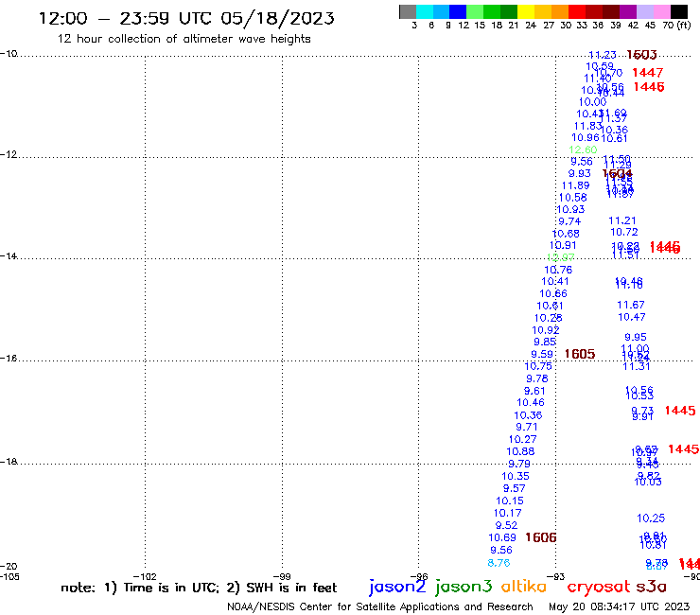
Task: Click the orange 'altika' satellite label
Action: click(x=524, y=587)
